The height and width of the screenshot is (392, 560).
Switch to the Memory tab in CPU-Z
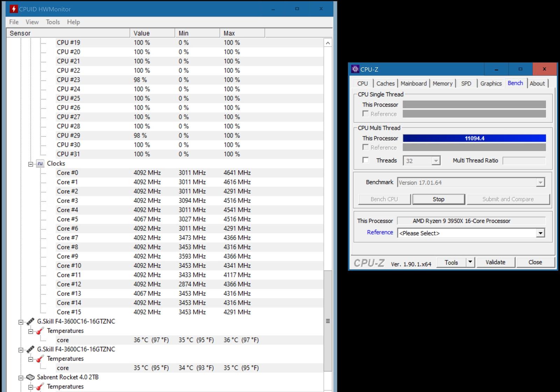tap(442, 84)
